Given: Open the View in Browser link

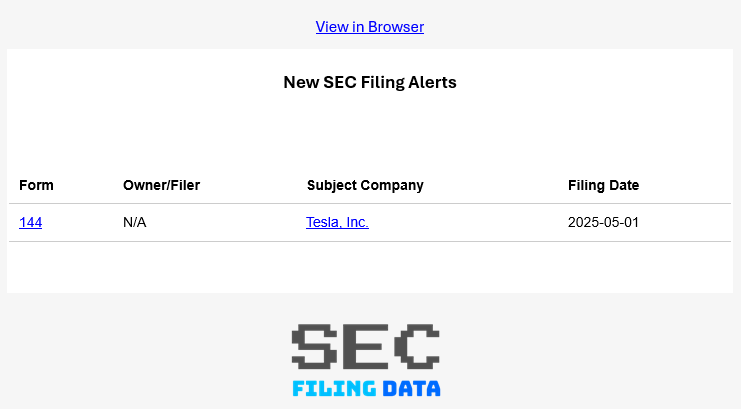Looking at the screenshot, I should (369, 27).
